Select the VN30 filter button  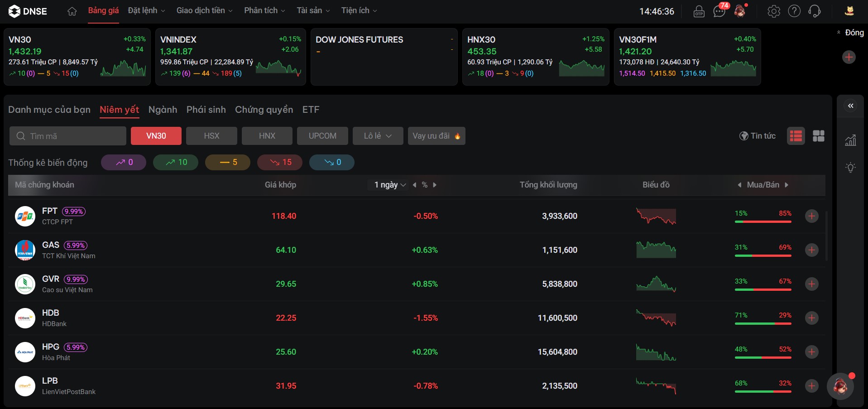pyautogui.click(x=156, y=136)
